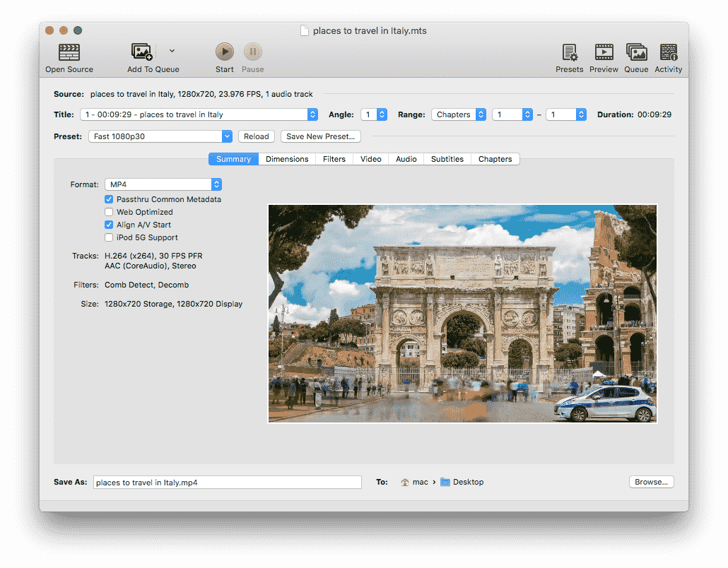728x568 pixels.
Task: Click the Save New Preset button
Action: [x=320, y=136]
